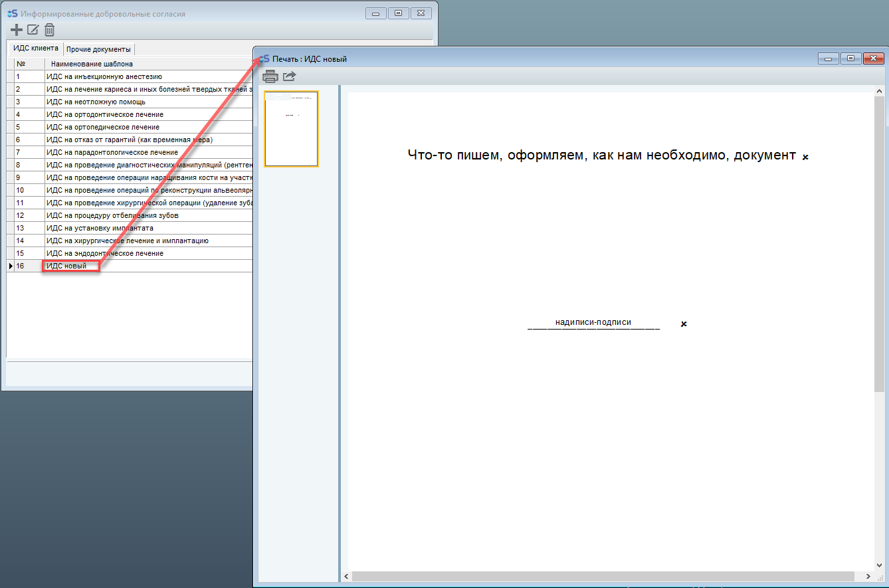Click the export arrow icon beside the printer
Image resolution: width=889 pixels, height=588 pixels.
click(x=289, y=76)
